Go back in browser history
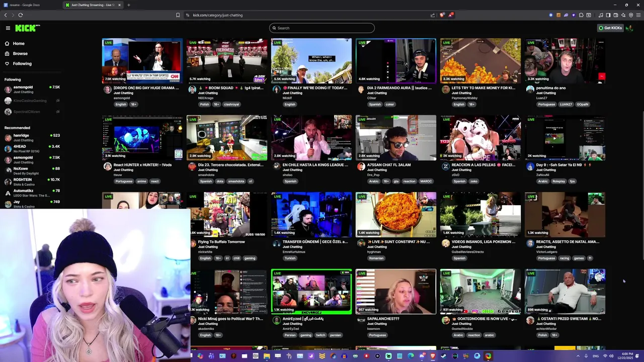The image size is (644, 362). (x=6, y=15)
